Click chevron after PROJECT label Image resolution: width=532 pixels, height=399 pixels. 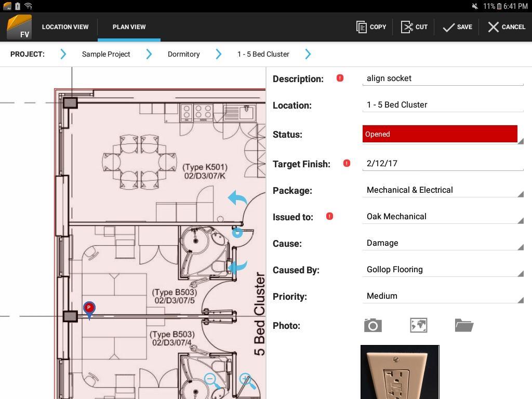coord(63,54)
